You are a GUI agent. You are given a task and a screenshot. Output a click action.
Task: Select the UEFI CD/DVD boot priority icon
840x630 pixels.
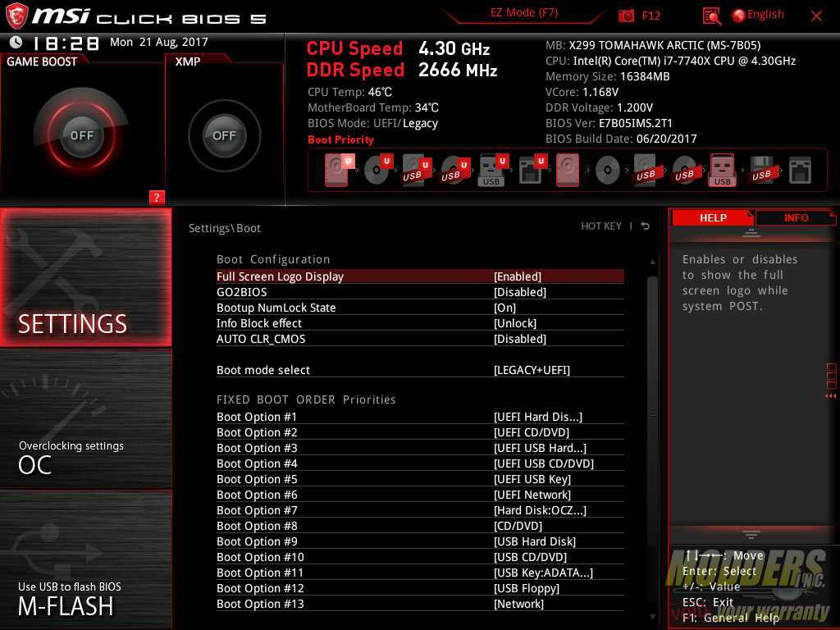click(x=378, y=170)
